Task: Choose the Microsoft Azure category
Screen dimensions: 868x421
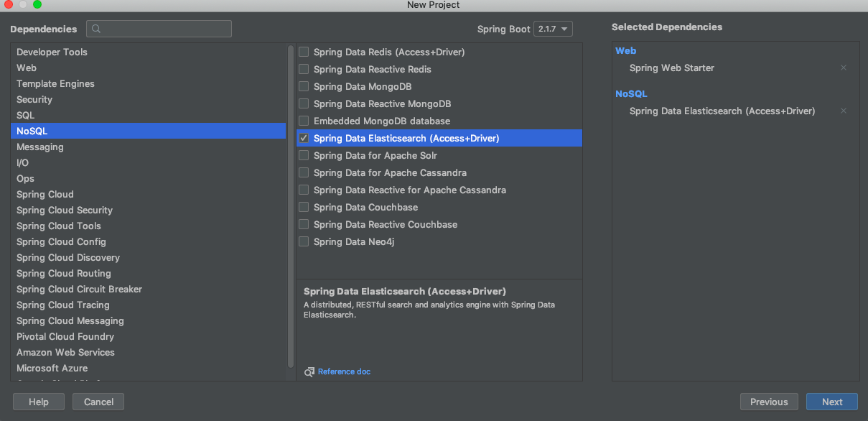Action: 148,368
